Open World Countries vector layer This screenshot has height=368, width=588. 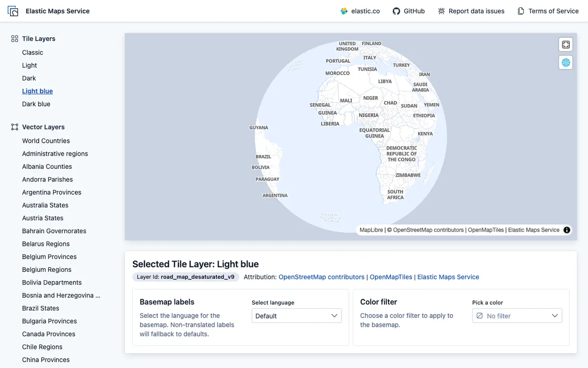(x=46, y=141)
